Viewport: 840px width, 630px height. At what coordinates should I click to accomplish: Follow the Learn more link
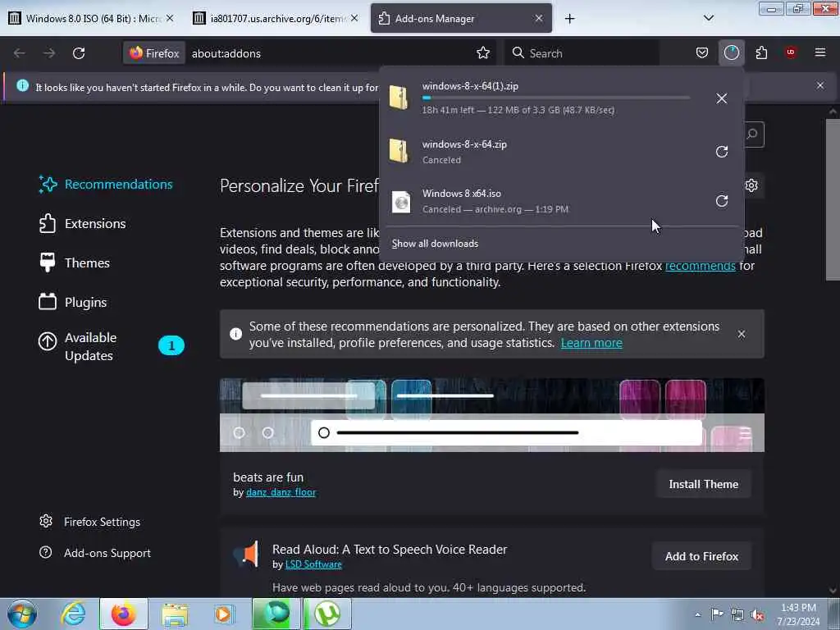coord(591,343)
